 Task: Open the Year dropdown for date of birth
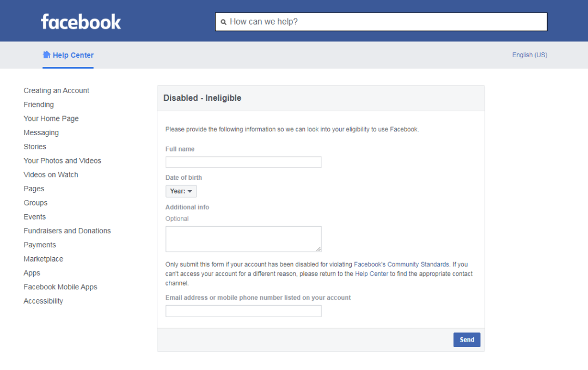181,191
